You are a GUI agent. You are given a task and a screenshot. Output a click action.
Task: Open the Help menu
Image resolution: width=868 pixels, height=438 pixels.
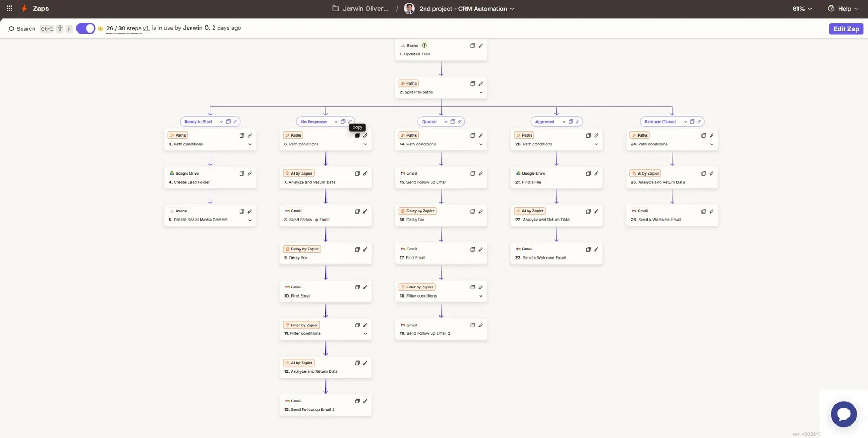[x=843, y=9]
